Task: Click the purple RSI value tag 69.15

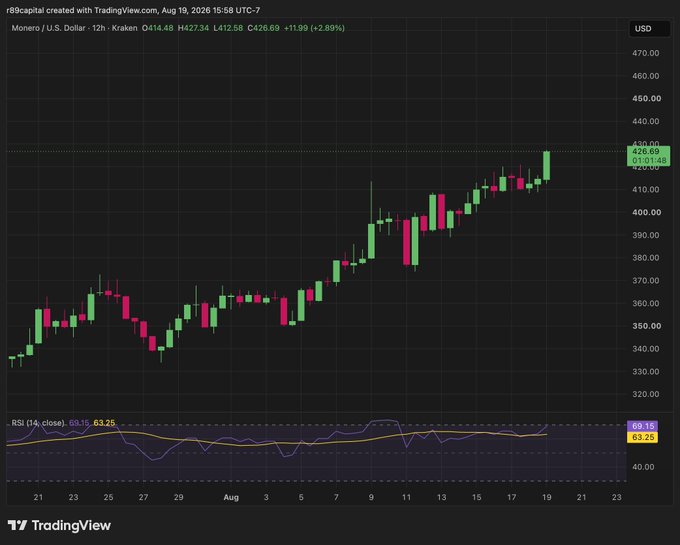Action: [x=642, y=426]
